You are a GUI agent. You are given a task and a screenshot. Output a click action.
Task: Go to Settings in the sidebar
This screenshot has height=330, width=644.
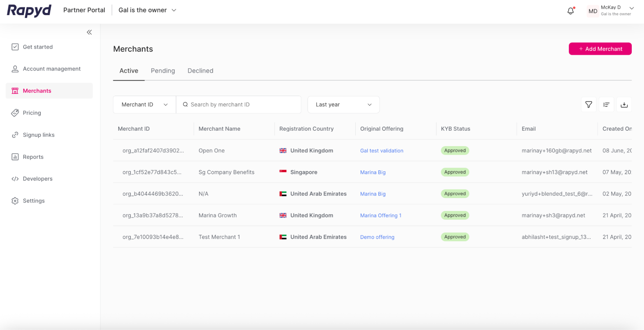34,201
